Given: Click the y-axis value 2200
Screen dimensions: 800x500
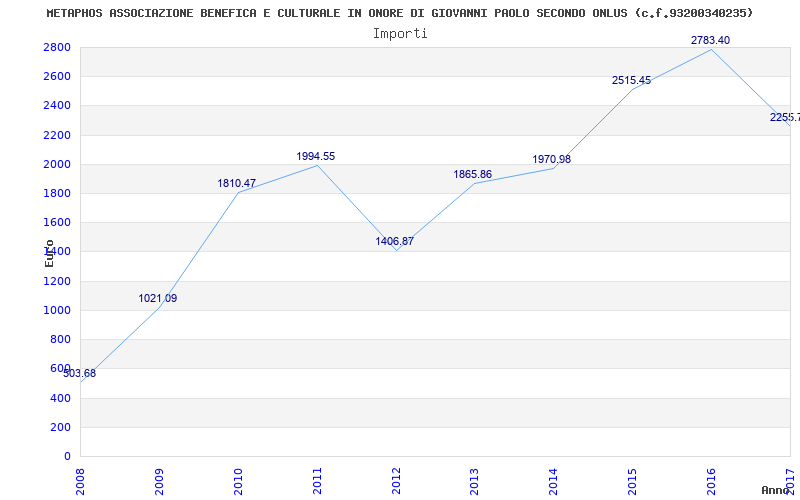Looking at the screenshot, I should pos(57,135).
